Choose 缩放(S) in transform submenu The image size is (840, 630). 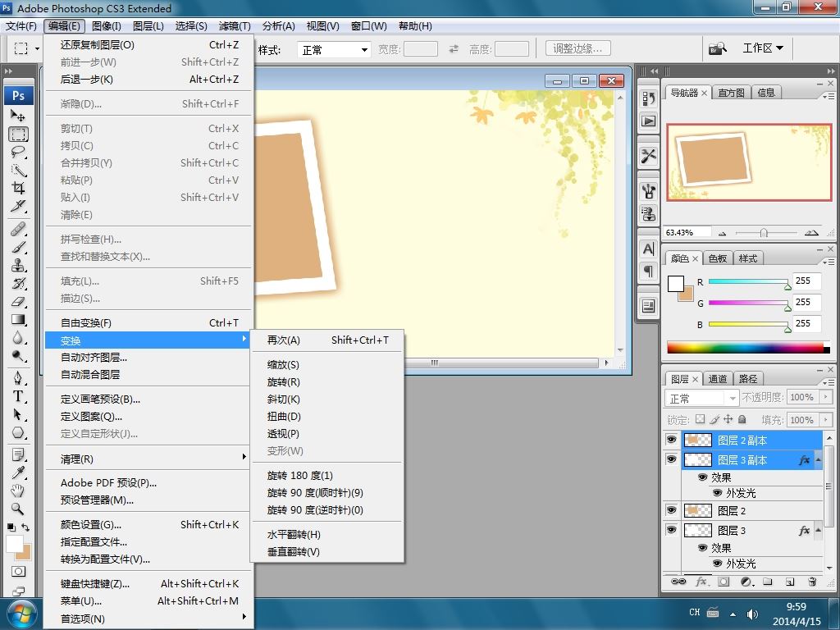tap(326, 365)
